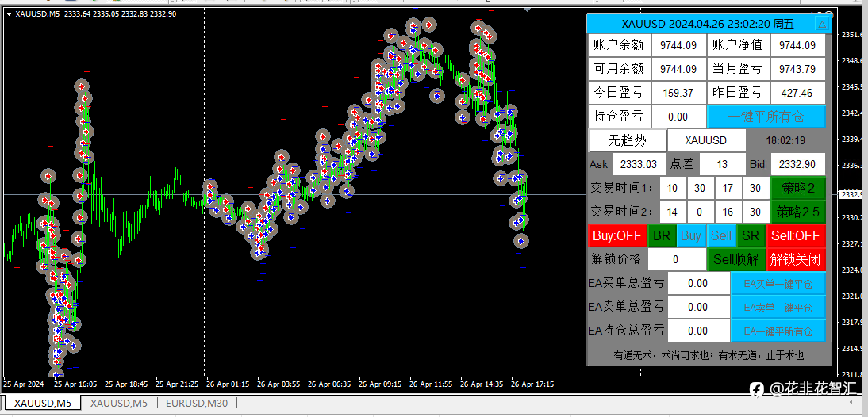Edit 交易时间2 end hour field 16

tap(728, 212)
